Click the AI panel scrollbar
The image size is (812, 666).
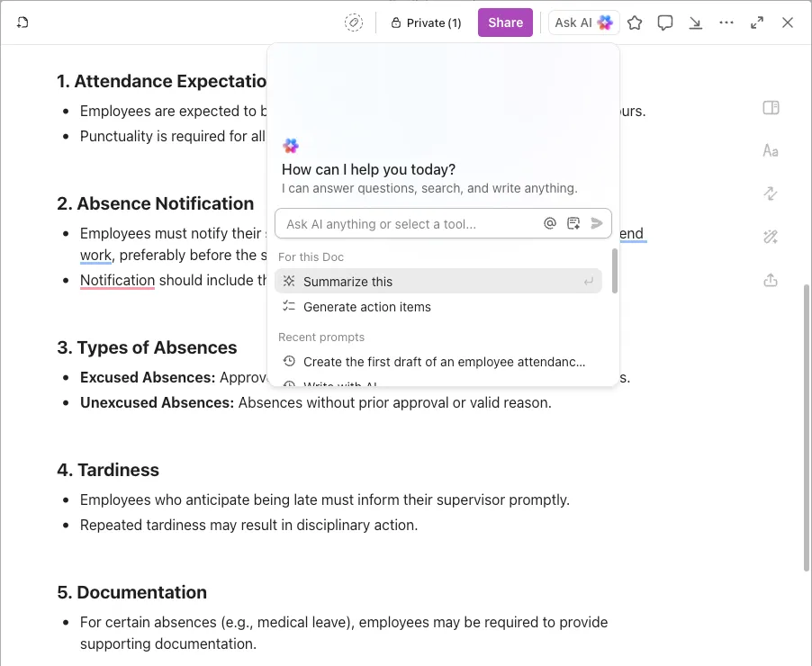(615, 271)
